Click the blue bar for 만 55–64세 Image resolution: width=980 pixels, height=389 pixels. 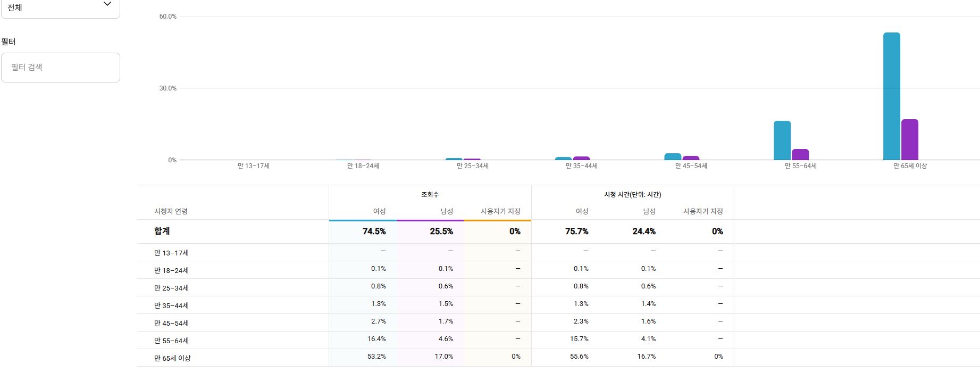tap(782, 140)
